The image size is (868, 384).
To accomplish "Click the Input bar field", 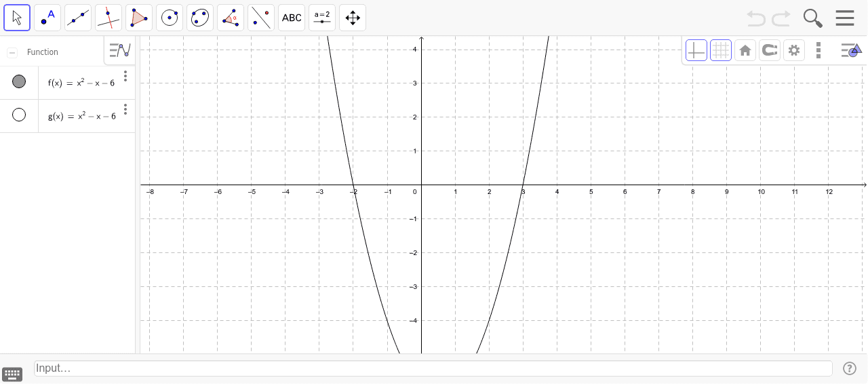I will pyautogui.click(x=433, y=368).
